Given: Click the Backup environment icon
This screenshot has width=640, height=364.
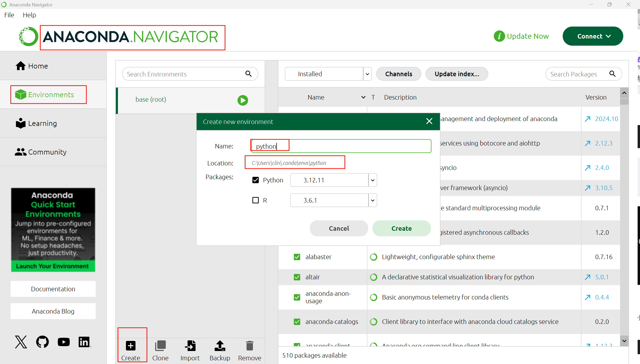Looking at the screenshot, I should (x=220, y=346).
